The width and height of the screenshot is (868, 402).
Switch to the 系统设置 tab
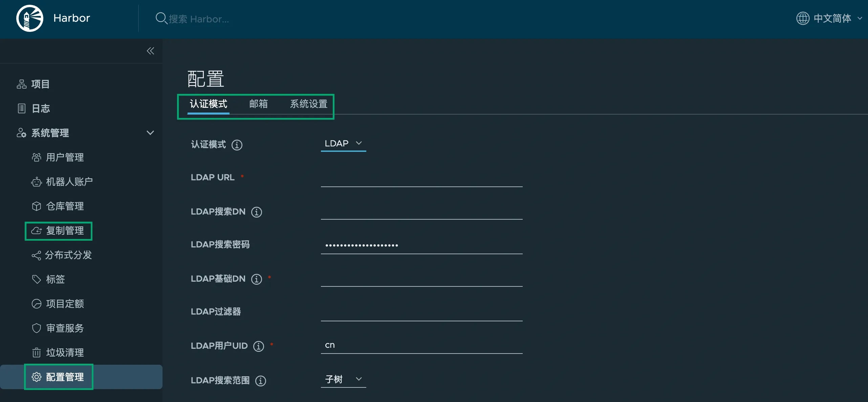[x=308, y=104]
